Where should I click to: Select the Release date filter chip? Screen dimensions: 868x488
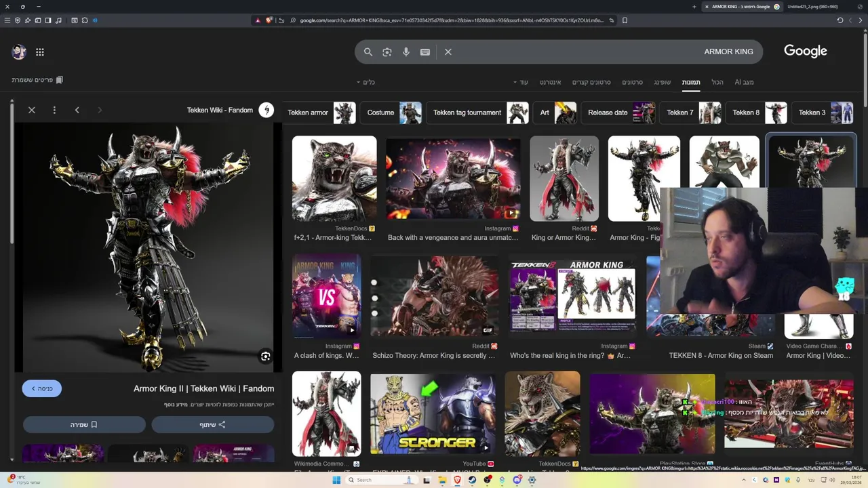point(618,113)
